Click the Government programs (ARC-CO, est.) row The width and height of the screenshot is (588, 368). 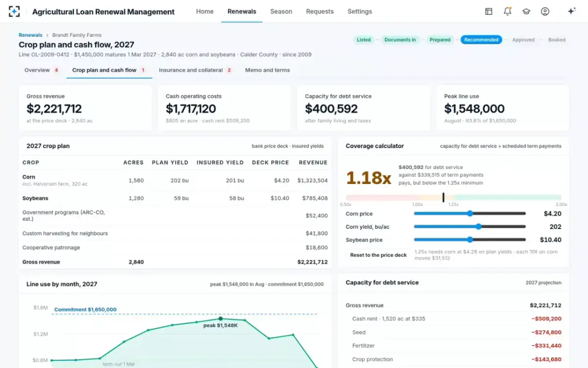(175, 216)
